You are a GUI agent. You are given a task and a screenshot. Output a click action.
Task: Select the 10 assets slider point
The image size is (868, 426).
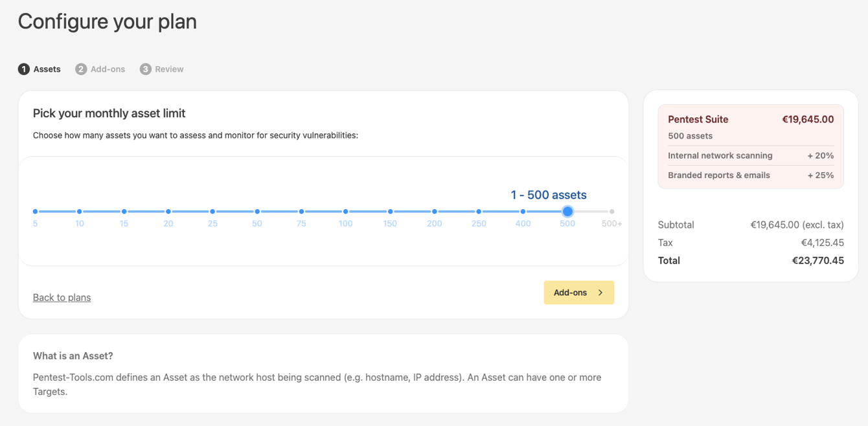click(x=79, y=212)
